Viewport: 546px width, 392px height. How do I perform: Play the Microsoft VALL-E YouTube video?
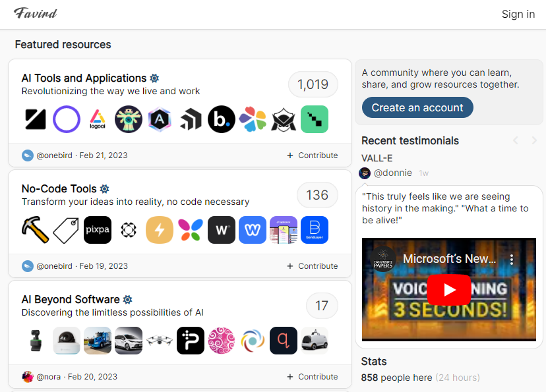pos(448,290)
